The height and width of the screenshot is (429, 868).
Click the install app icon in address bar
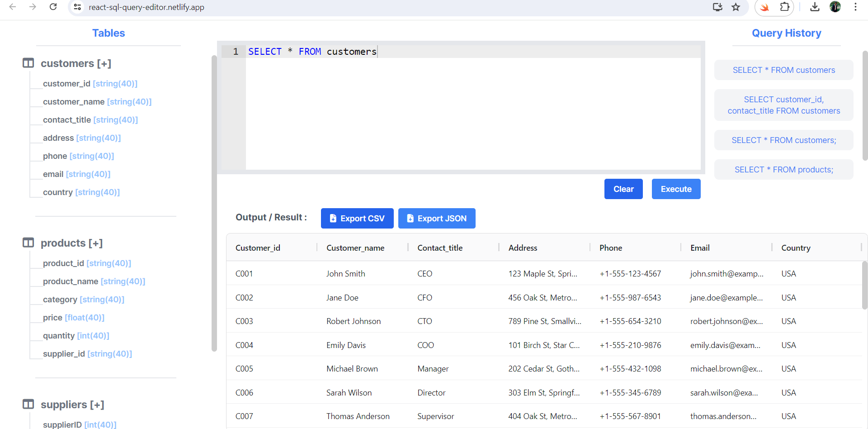coord(717,7)
